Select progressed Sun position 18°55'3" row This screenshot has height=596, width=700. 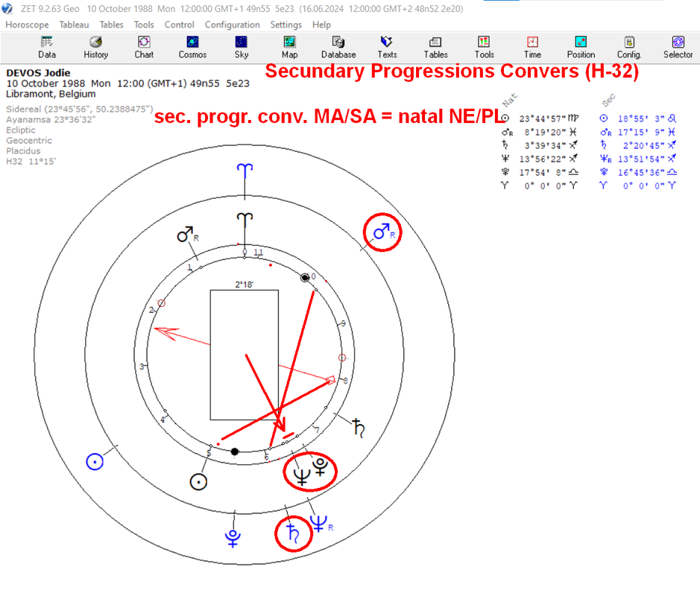point(638,118)
